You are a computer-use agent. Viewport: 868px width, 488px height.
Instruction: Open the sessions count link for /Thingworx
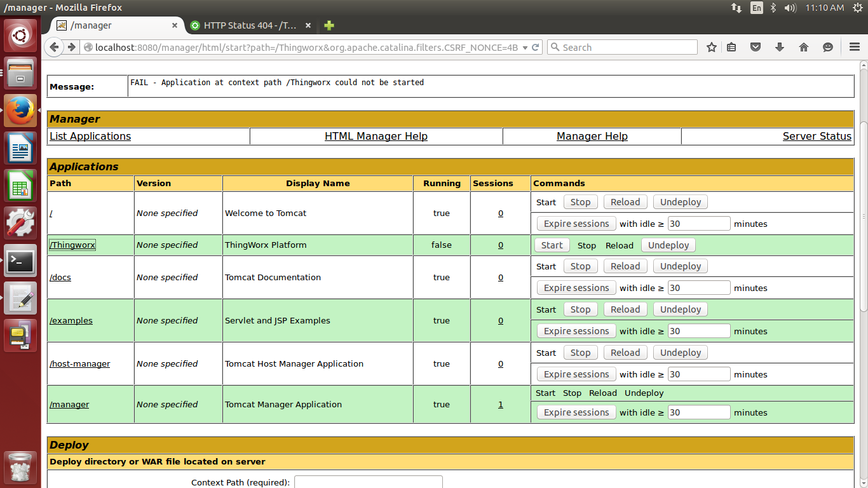[501, 245]
